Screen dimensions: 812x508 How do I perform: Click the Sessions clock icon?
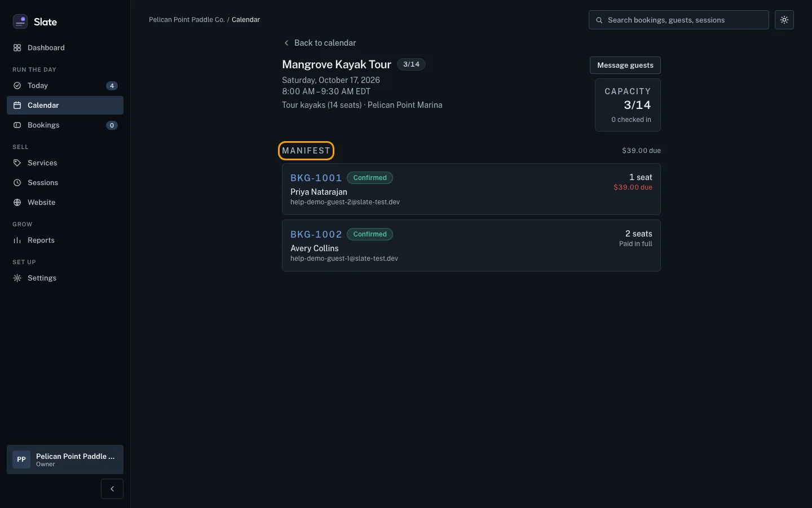pos(17,183)
